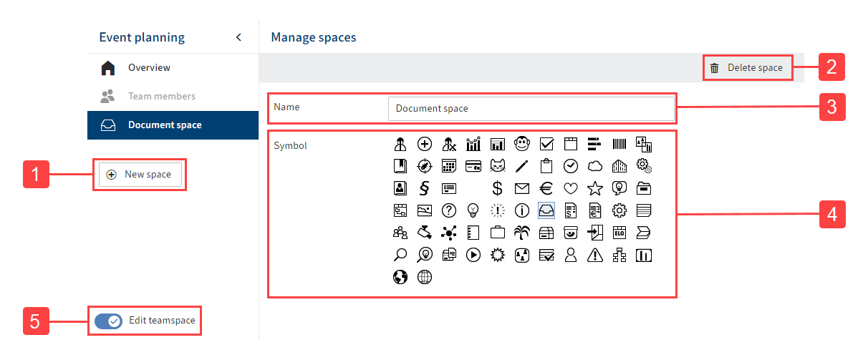Pick the briefcase symbol
The width and height of the screenshot is (868, 350).
(497, 232)
